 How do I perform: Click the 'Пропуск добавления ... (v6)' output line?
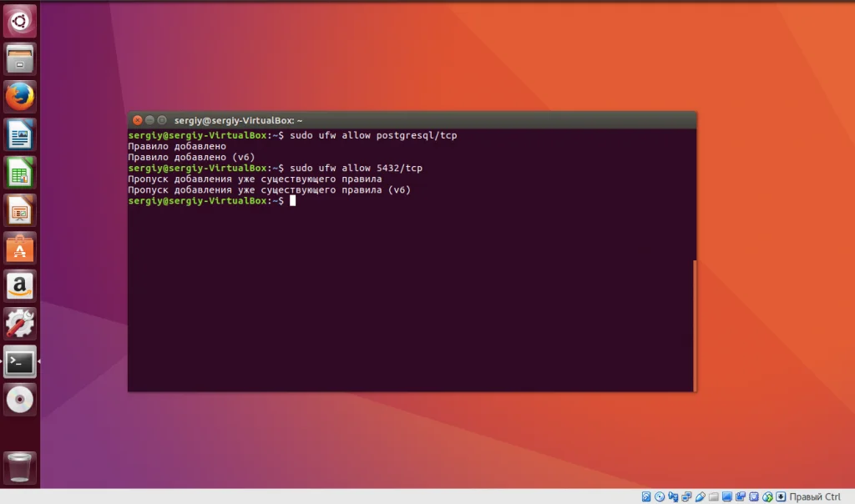[270, 189]
